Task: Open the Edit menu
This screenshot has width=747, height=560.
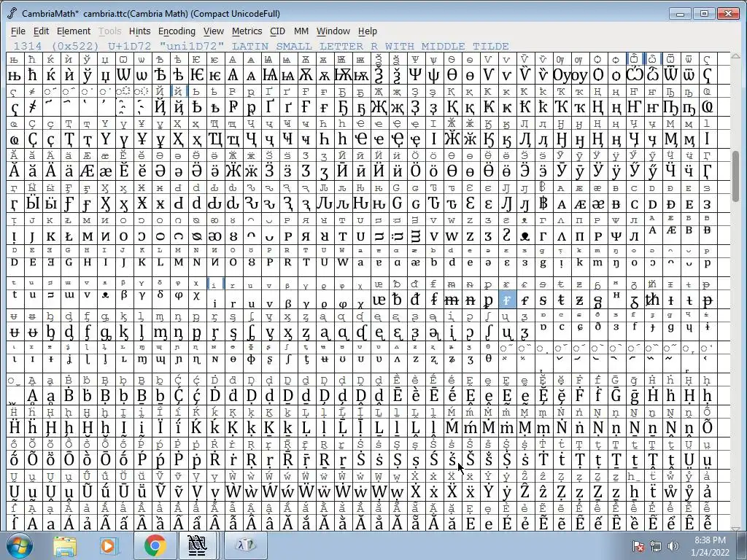Action: click(x=41, y=31)
